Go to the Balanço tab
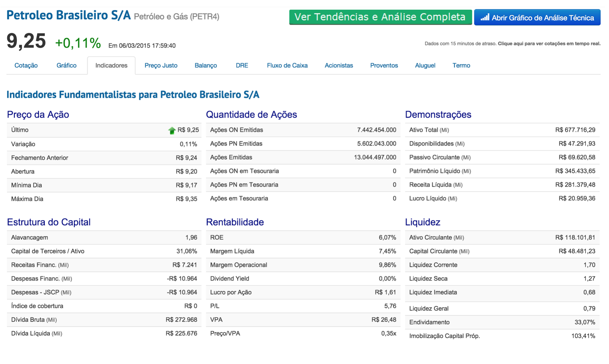609x364 pixels. (x=206, y=65)
